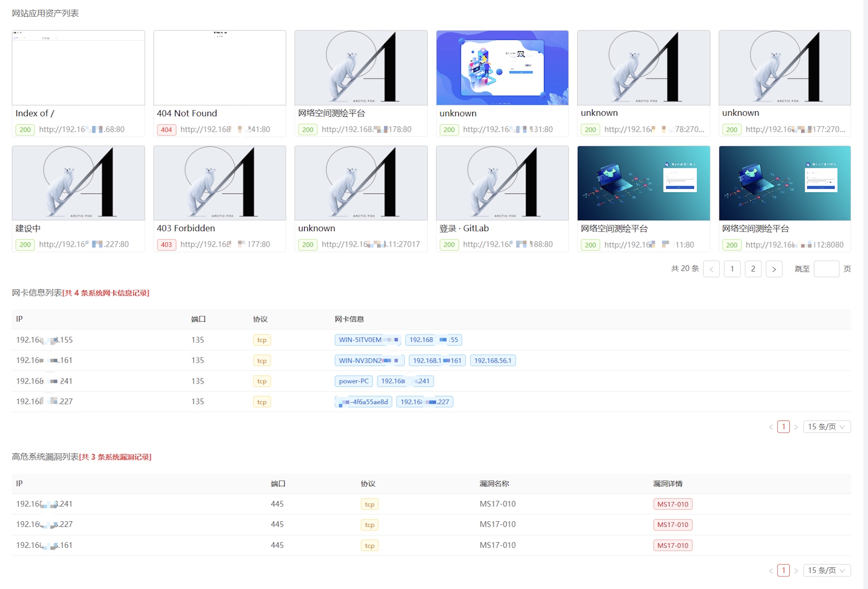Go to page 2 of website assets
Image resolution: width=868 pixels, height=589 pixels.
(753, 269)
